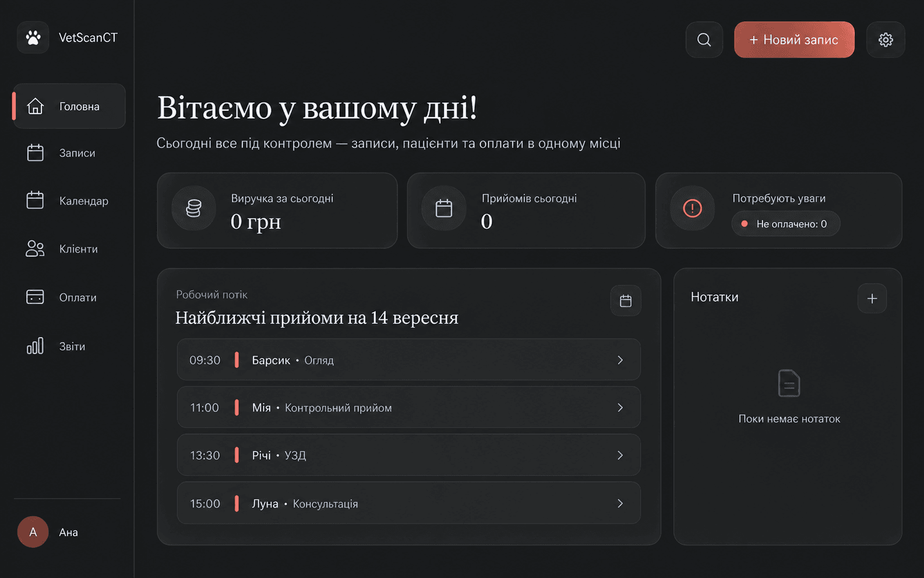This screenshot has height=578, width=924.
Task: Click the people icon beside Клієнти
Action: tap(36, 249)
